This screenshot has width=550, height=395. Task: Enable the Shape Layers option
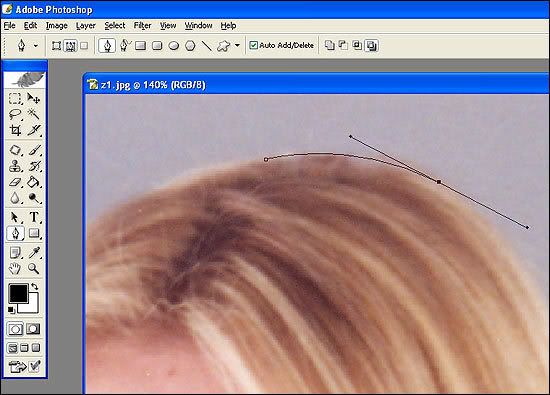tap(56, 46)
